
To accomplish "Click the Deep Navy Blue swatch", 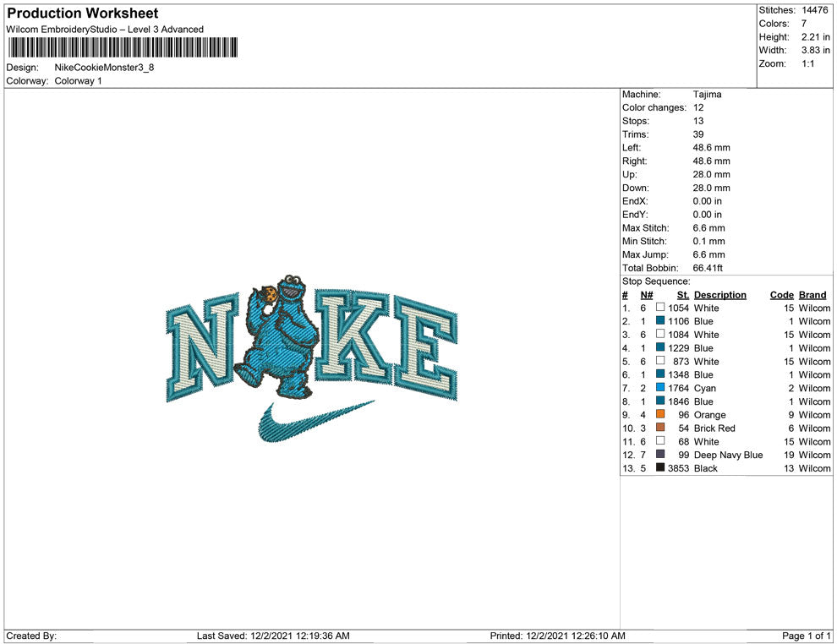I will pyautogui.click(x=660, y=454).
